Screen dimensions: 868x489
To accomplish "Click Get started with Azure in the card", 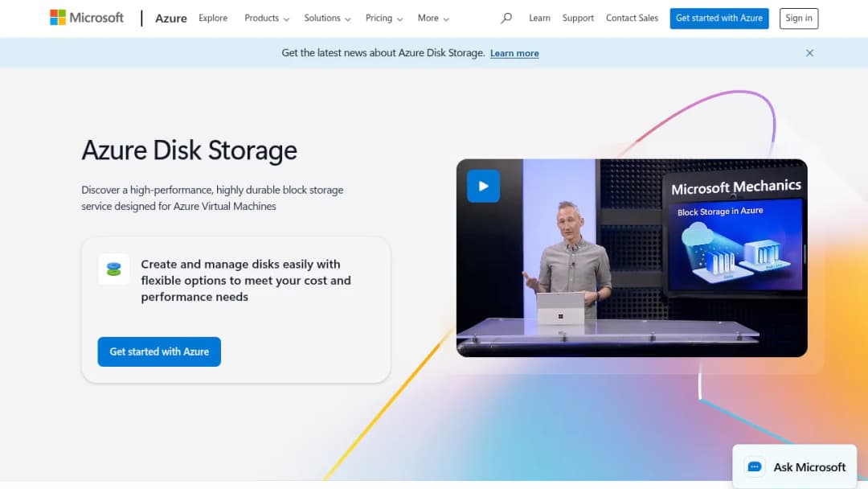I will (x=159, y=351).
